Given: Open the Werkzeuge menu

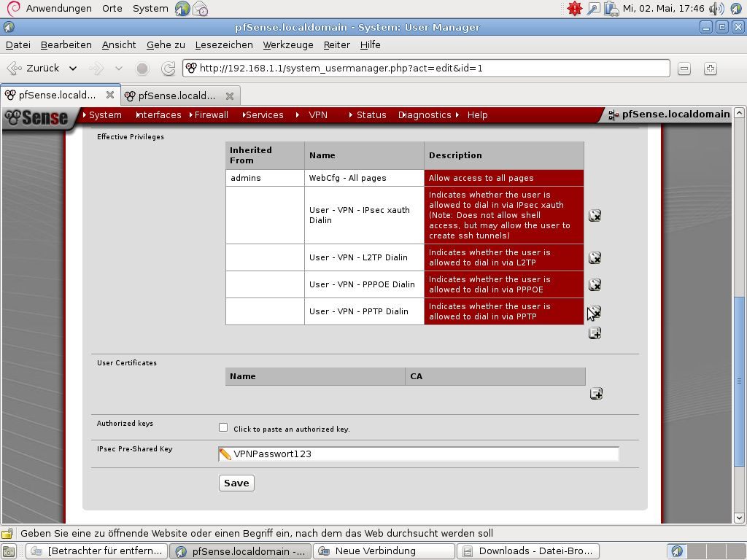Looking at the screenshot, I should (288, 44).
